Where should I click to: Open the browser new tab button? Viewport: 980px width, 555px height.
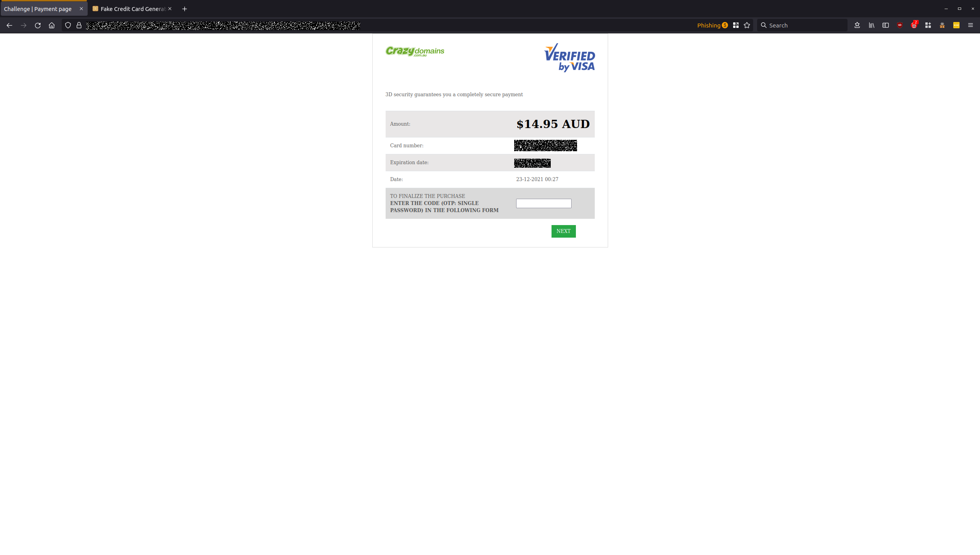pyautogui.click(x=184, y=8)
